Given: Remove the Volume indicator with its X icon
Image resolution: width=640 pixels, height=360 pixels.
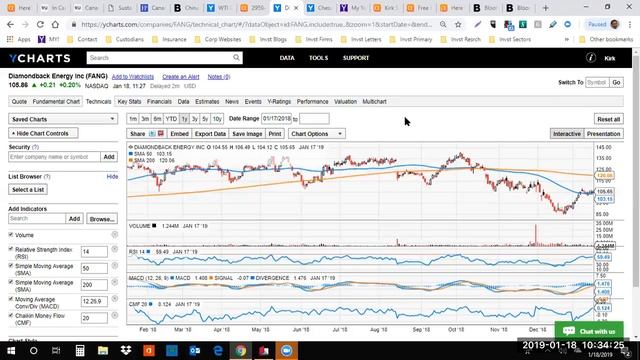Looking at the screenshot, I should 114,234.
